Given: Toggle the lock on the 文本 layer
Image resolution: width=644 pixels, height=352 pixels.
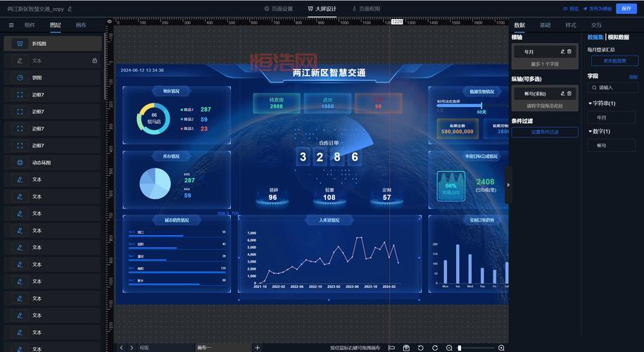Looking at the screenshot, I should [x=94, y=61].
